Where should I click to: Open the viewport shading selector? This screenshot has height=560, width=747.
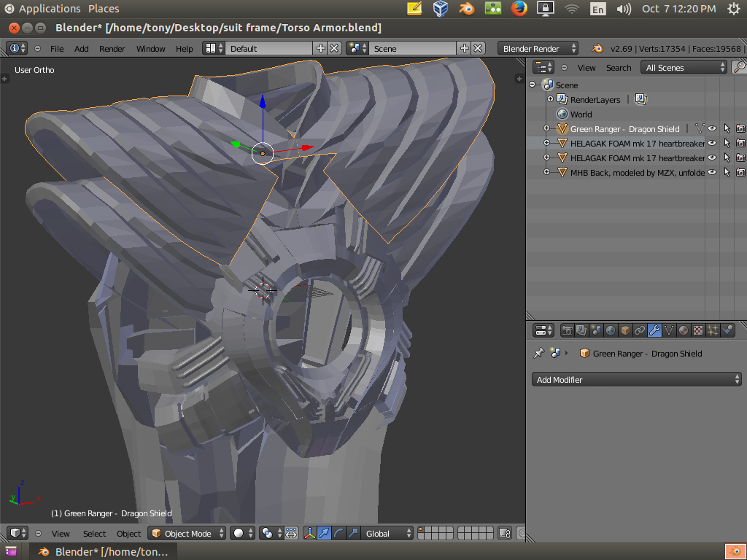tap(242, 533)
